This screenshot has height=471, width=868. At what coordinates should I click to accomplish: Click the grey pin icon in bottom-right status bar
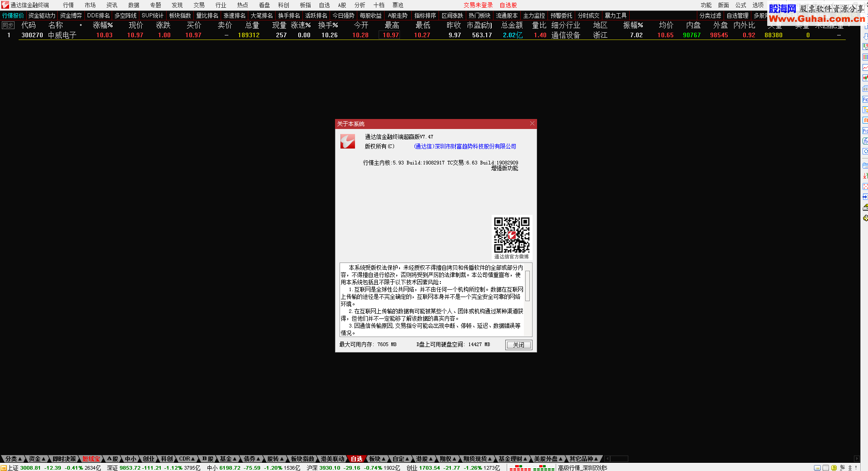tap(843, 467)
